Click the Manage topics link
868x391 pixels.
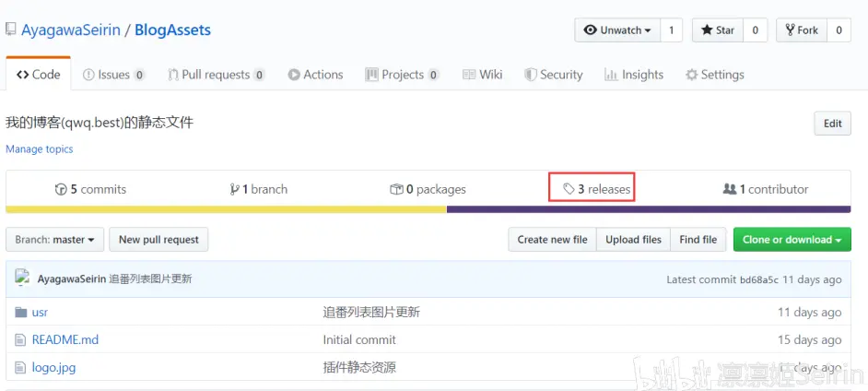tap(40, 149)
